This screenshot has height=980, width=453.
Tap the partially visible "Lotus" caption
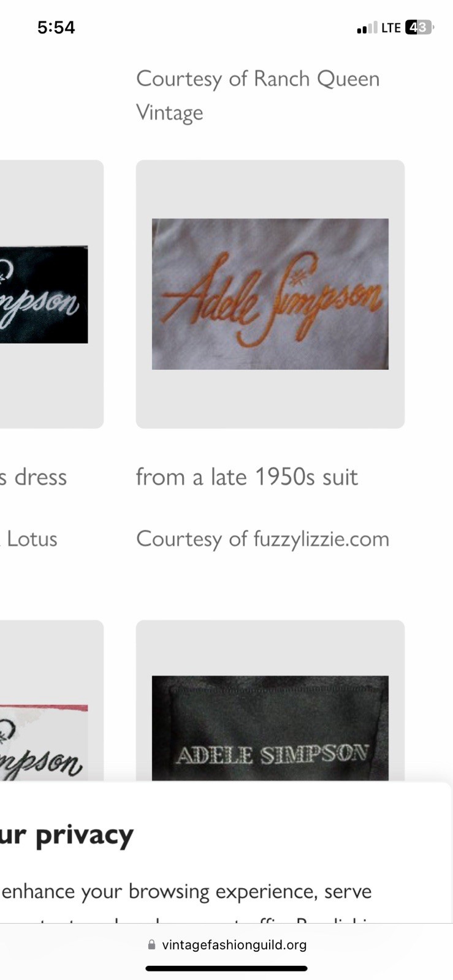click(32, 539)
